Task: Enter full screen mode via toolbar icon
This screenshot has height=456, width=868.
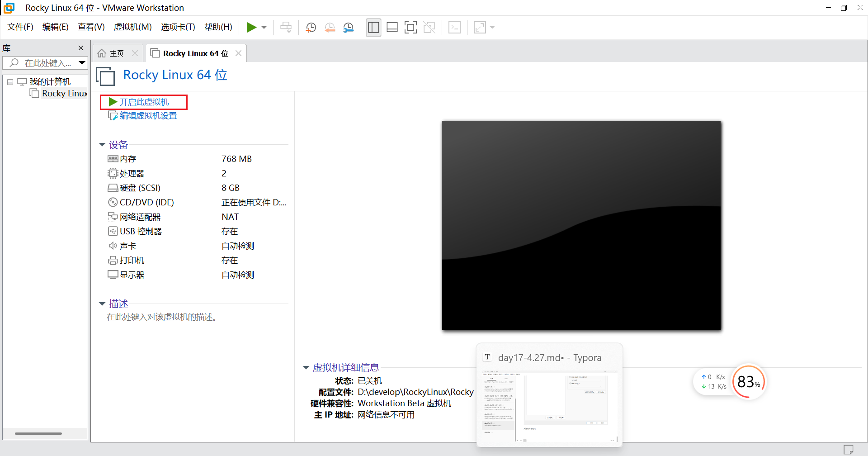Action: tap(410, 28)
